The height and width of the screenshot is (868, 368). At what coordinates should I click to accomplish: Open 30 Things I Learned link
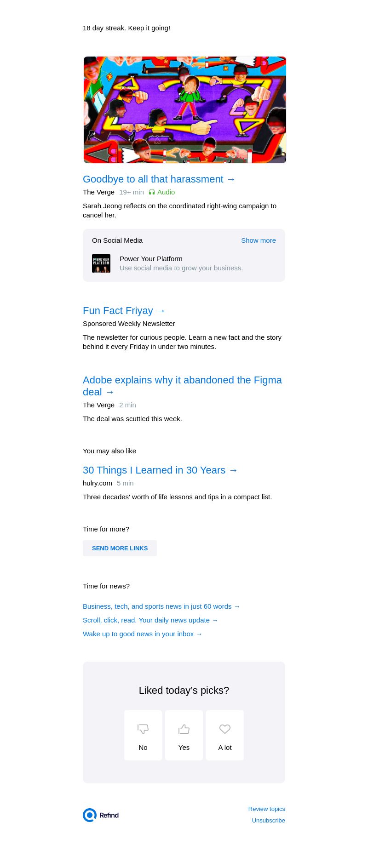coord(160,470)
